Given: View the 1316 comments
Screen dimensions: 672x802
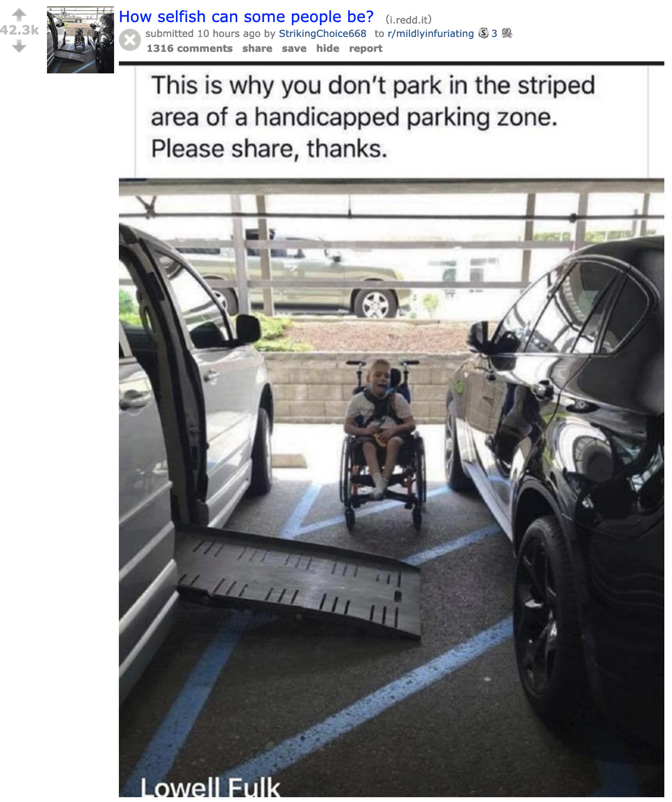Looking at the screenshot, I should [189, 48].
